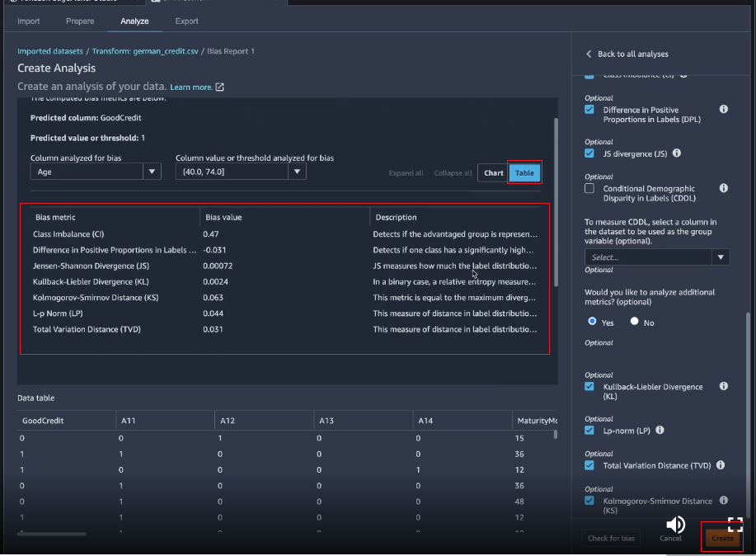Go to the Prepare tab

coord(80,21)
